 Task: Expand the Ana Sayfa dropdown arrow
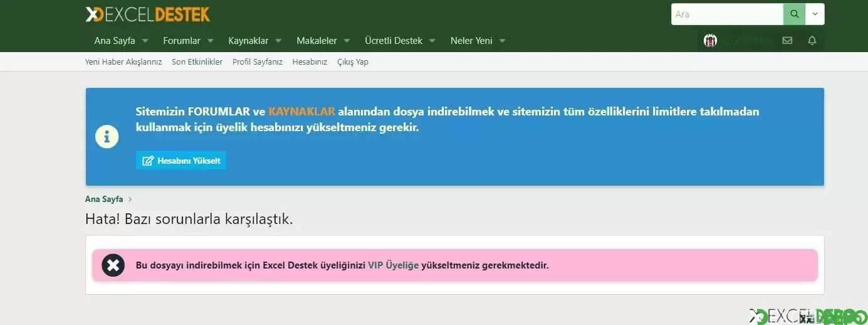145,41
